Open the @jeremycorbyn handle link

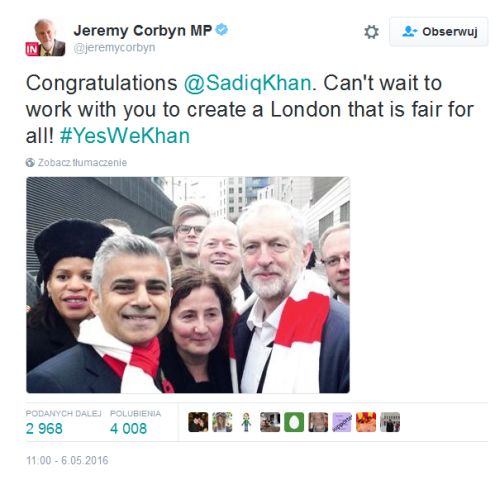coord(114,48)
